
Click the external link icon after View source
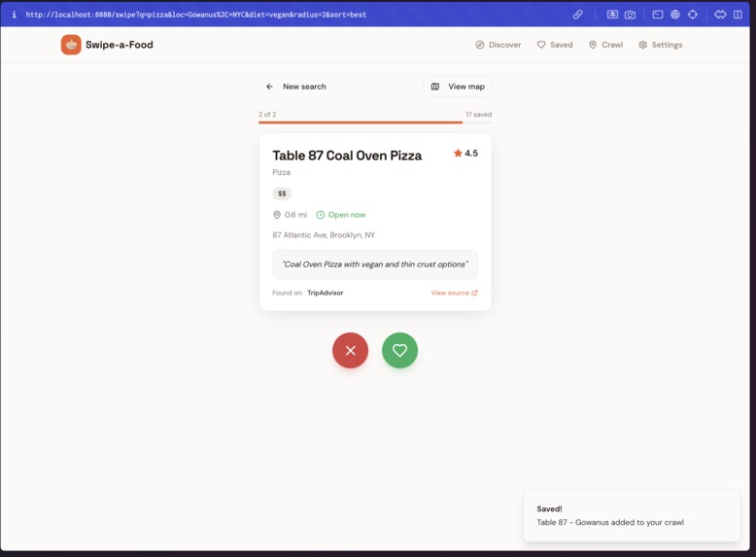coord(474,293)
